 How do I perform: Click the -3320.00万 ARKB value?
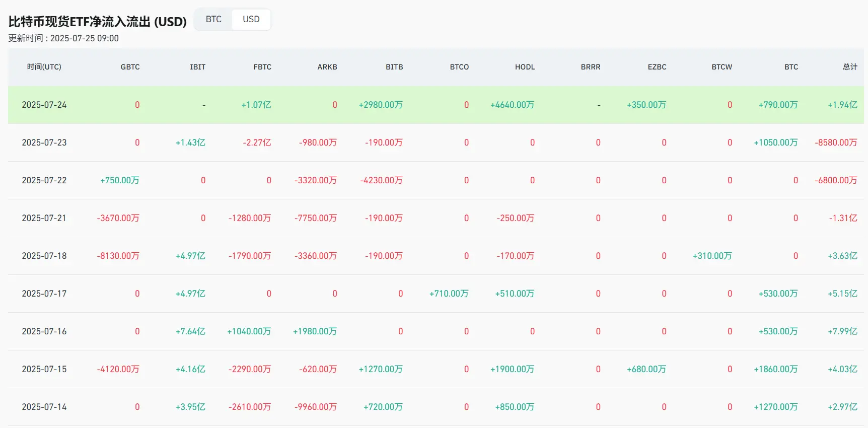pyautogui.click(x=316, y=180)
